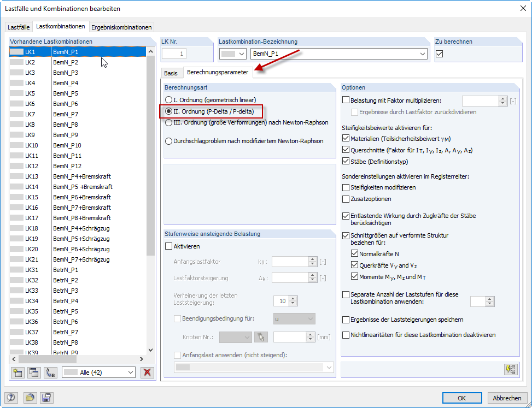Uncheck Stäbe (Definitionstyp)

tap(346, 161)
